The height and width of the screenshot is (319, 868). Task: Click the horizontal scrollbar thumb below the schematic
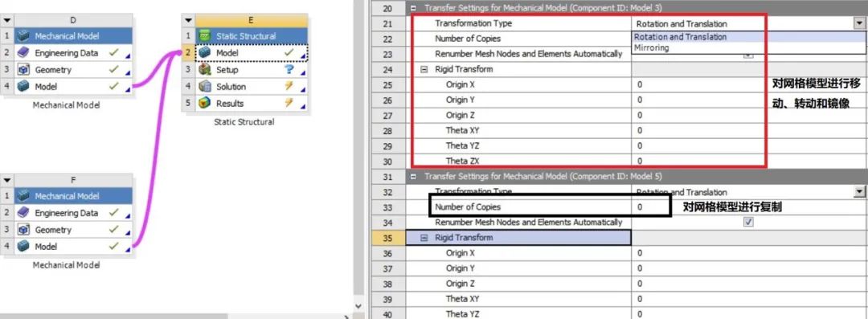point(113,317)
